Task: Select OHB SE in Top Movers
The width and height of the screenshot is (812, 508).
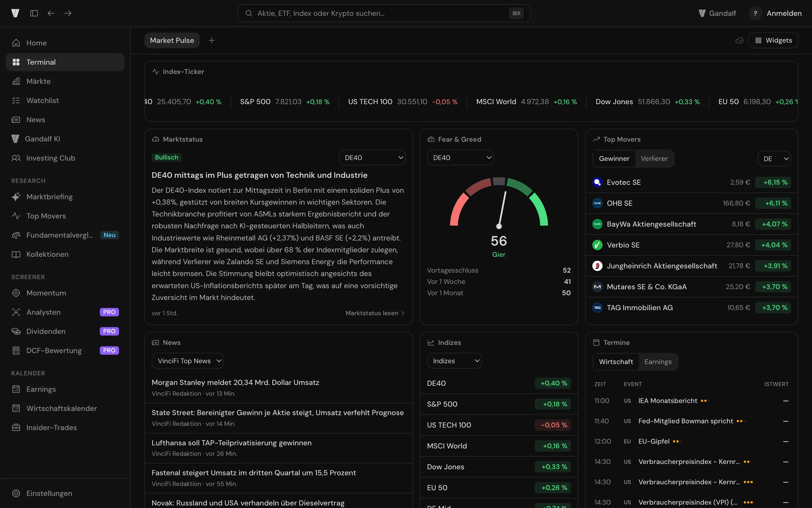Action: tap(692, 203)
